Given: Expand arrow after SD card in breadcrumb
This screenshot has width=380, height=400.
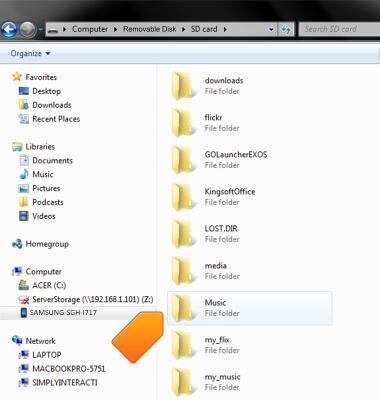Looking at the screenshot, I should (225, 29).
